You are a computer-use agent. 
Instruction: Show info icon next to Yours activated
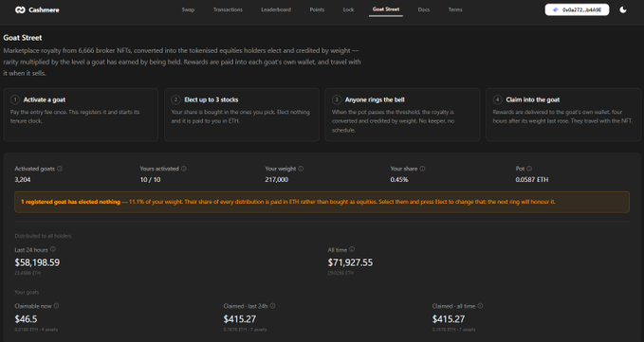(184, 169)
